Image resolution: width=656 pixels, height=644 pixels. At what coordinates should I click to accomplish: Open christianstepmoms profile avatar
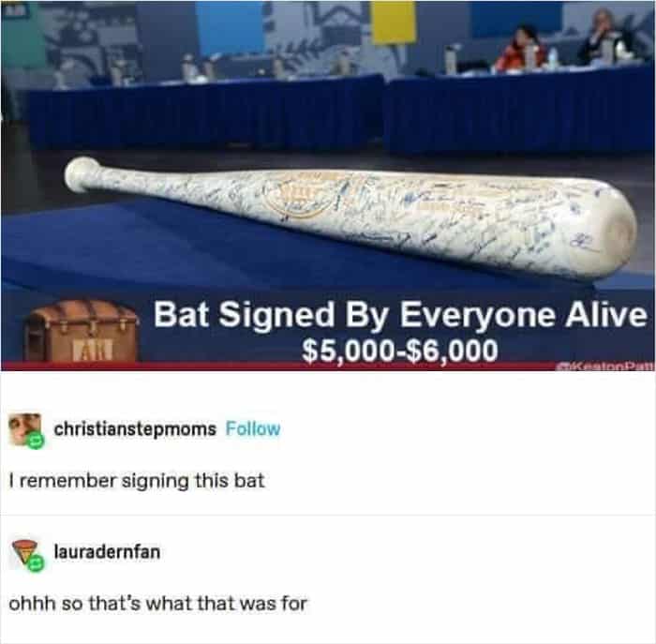pyautogui.click(x=24, y=429)
